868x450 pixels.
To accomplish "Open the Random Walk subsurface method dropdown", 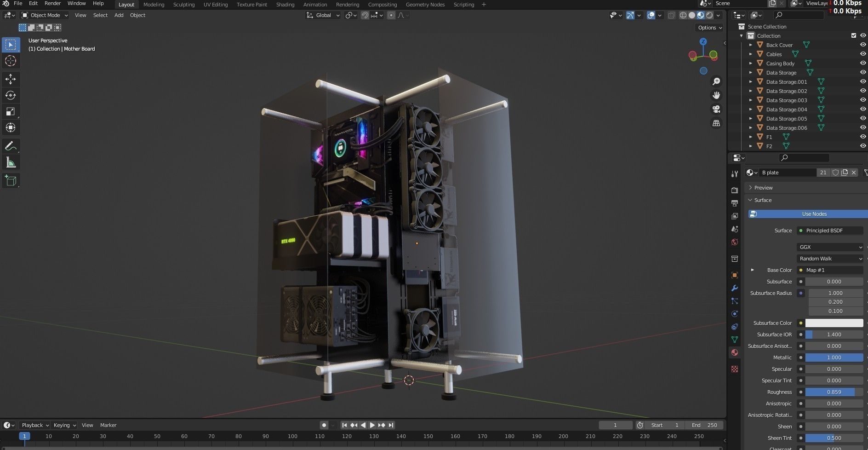I will [830, 259].
